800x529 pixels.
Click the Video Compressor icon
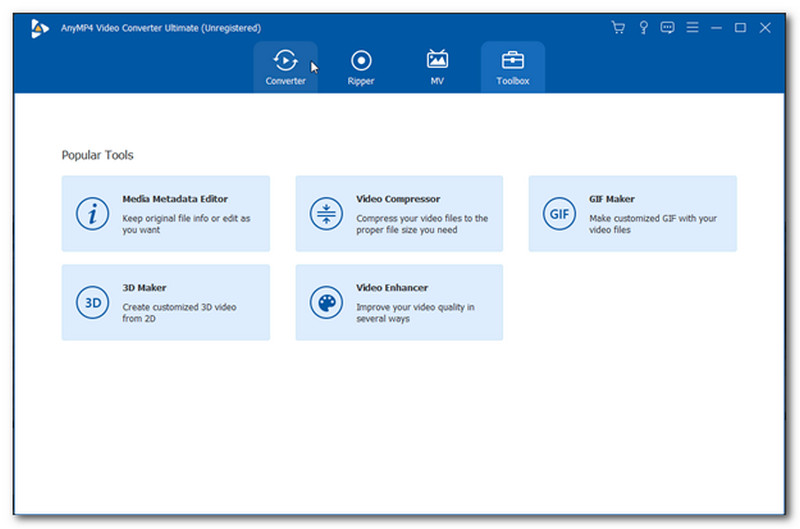click(x=327, y=214)
